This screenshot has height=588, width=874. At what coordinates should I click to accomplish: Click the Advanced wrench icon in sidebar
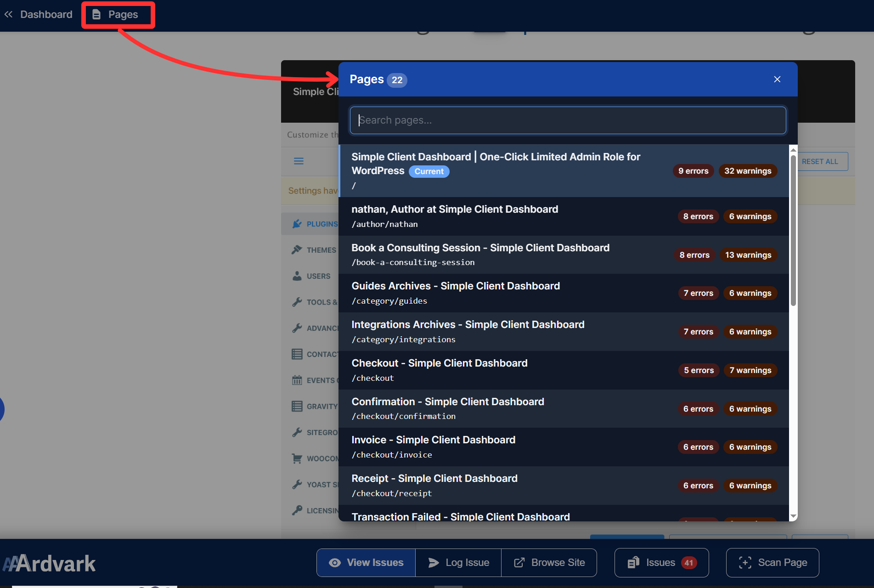pos(297,328)
